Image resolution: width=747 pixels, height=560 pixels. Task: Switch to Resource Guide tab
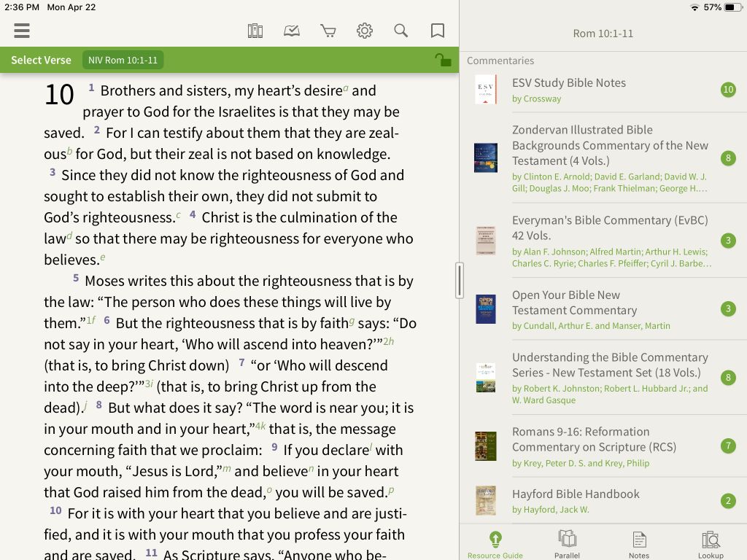[x=495, y=544]
